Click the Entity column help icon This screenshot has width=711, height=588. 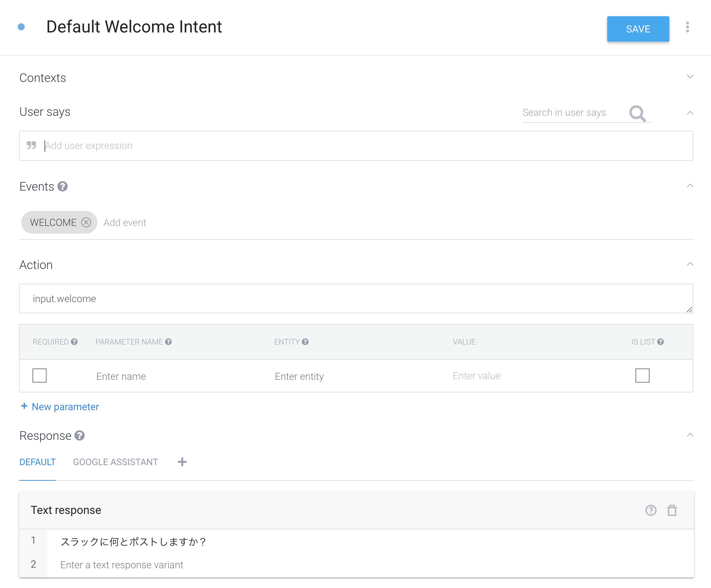305,342
